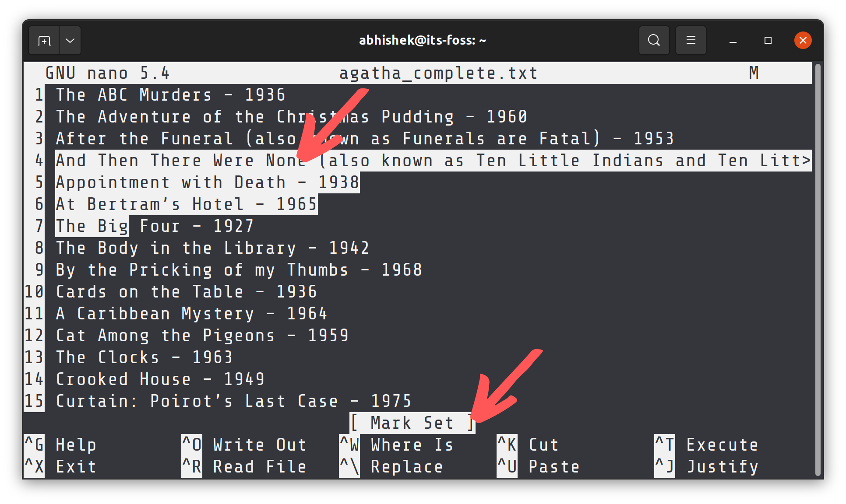
Task: Open the terminal search
Action: [654, 40]
